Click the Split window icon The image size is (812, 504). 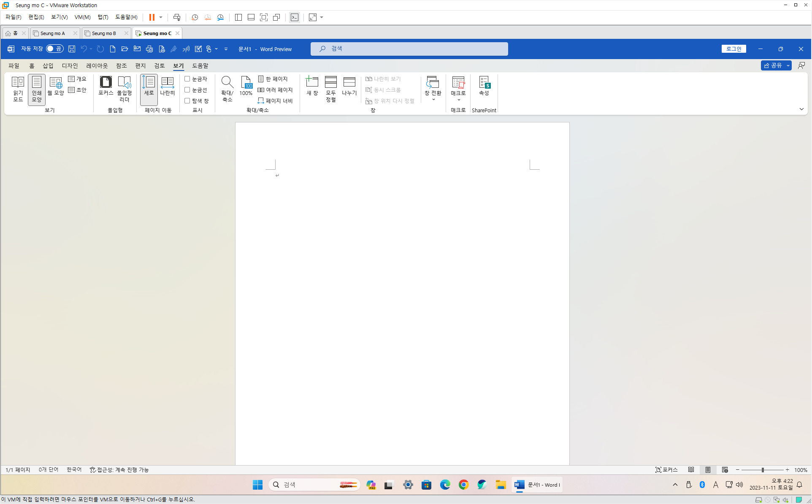click(349, 86)
